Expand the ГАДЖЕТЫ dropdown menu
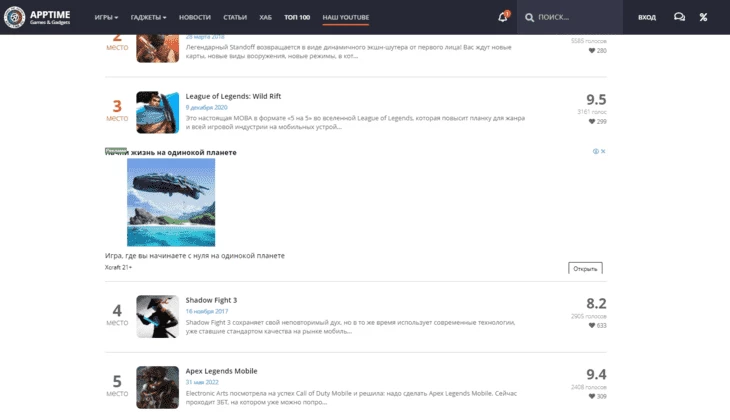The height and width of the screenshot is (420, 730). coord(148,17)
